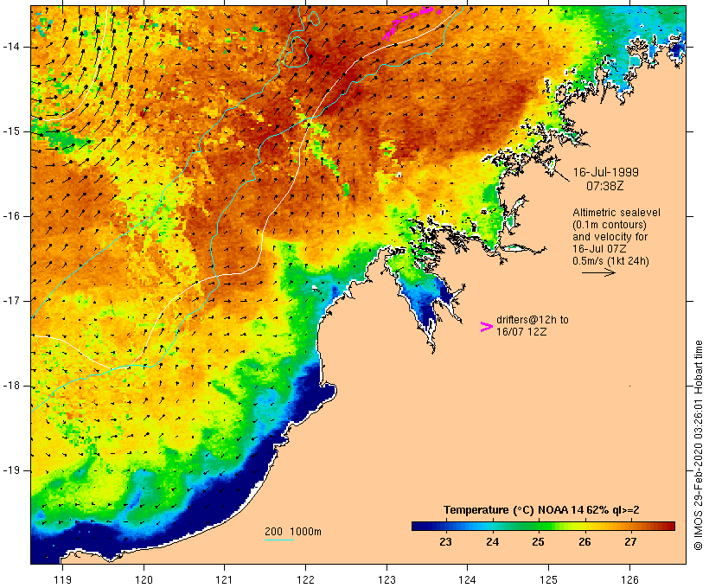Click the cyan depth contour legend line

[x=279, y=540]
